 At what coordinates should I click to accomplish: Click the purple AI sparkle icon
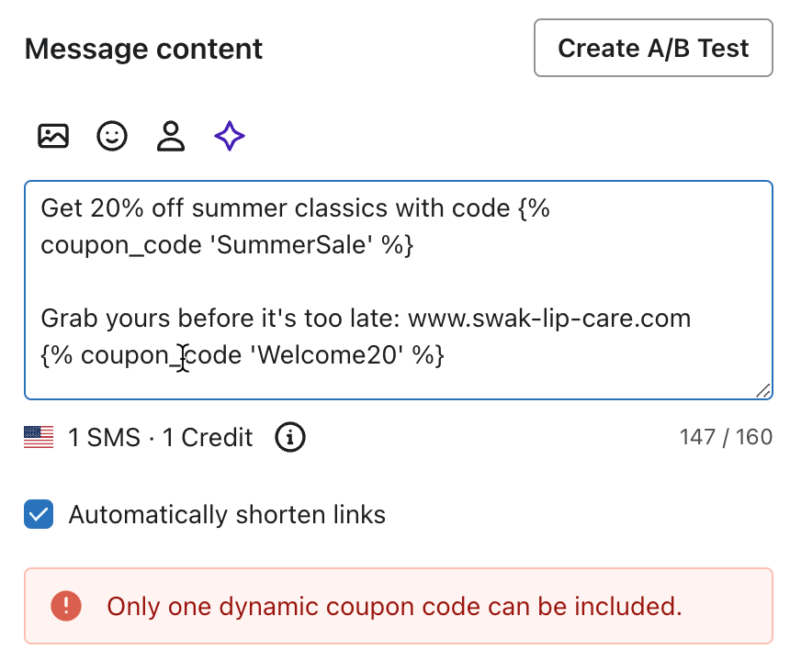point(230,137)
